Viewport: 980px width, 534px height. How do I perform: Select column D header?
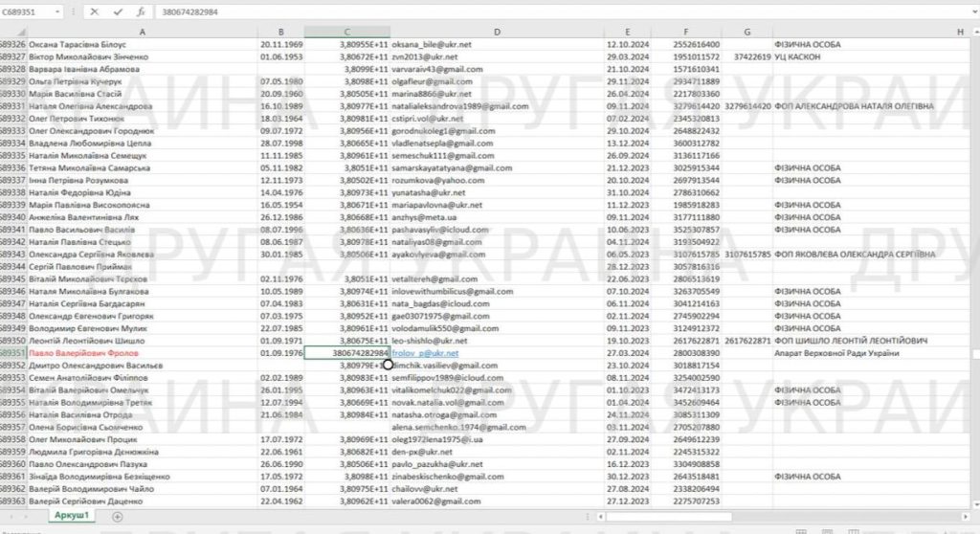pos(498,33)
